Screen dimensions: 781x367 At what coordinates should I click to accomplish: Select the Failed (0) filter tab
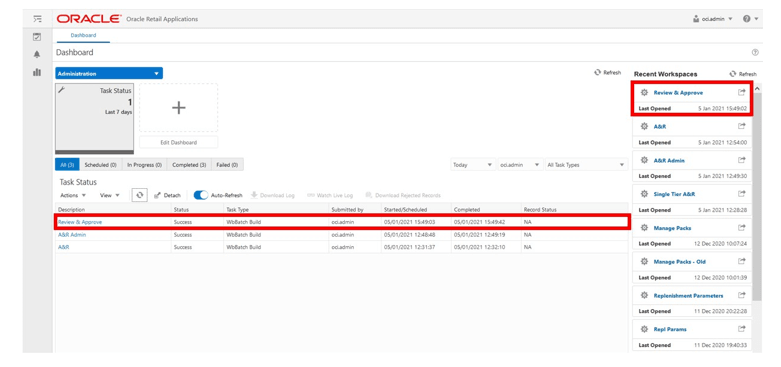coord(227,165)
